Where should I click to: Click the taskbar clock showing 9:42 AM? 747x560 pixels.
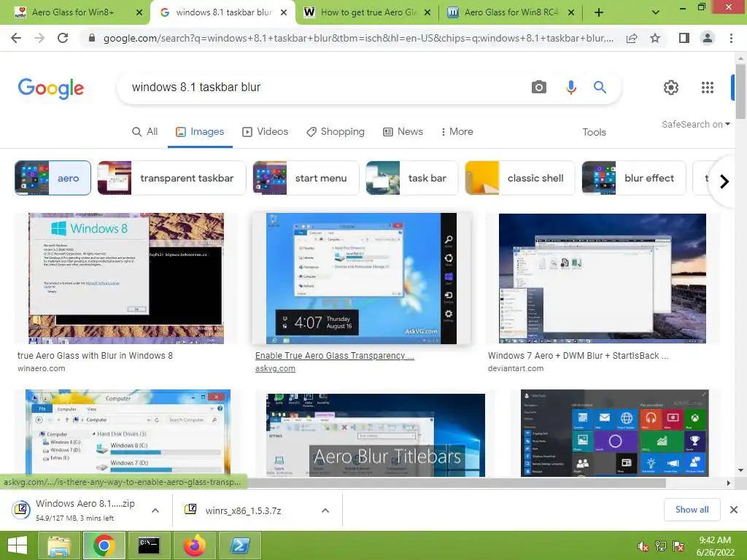(715, 546)
